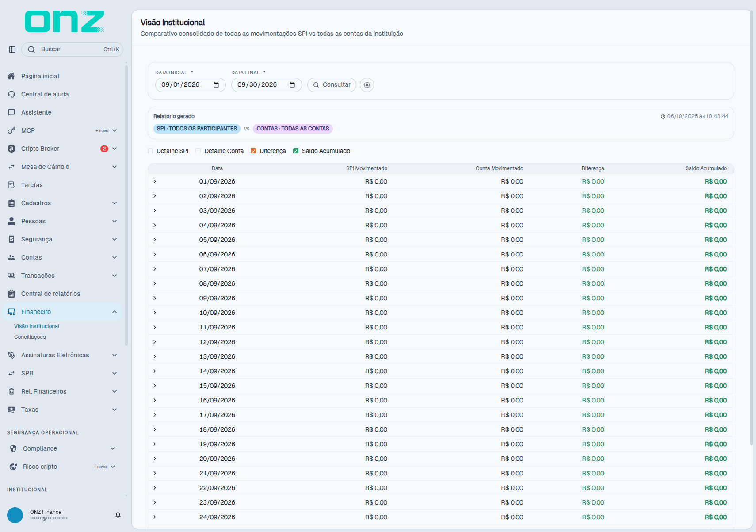Click the SPI · TODOS OS PARTICIPANTES tag
The height and width of the screenshot is (532, 756).
[197, 129]
